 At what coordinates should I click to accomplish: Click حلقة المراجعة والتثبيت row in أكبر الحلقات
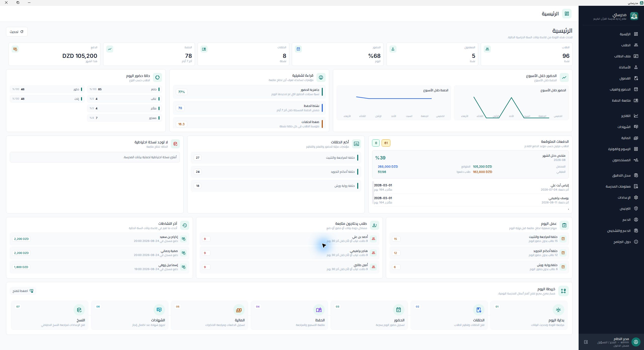[276, 158]
